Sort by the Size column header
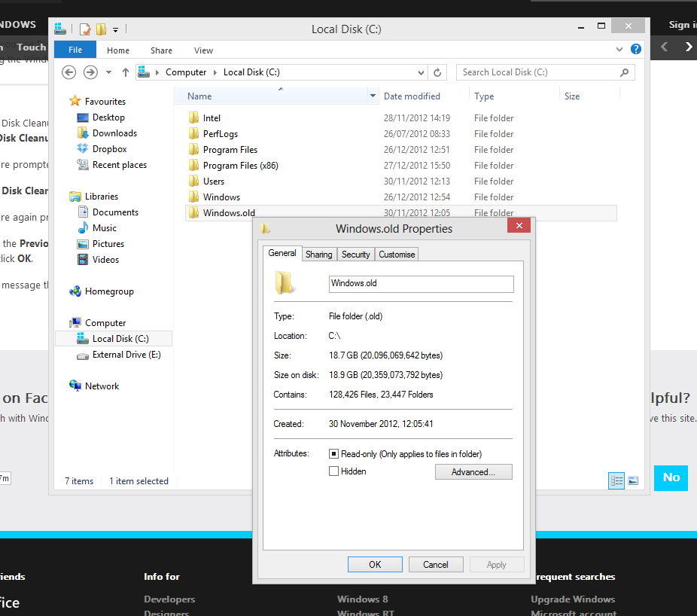Screen dimensions: 697x616 click(572, 96)
